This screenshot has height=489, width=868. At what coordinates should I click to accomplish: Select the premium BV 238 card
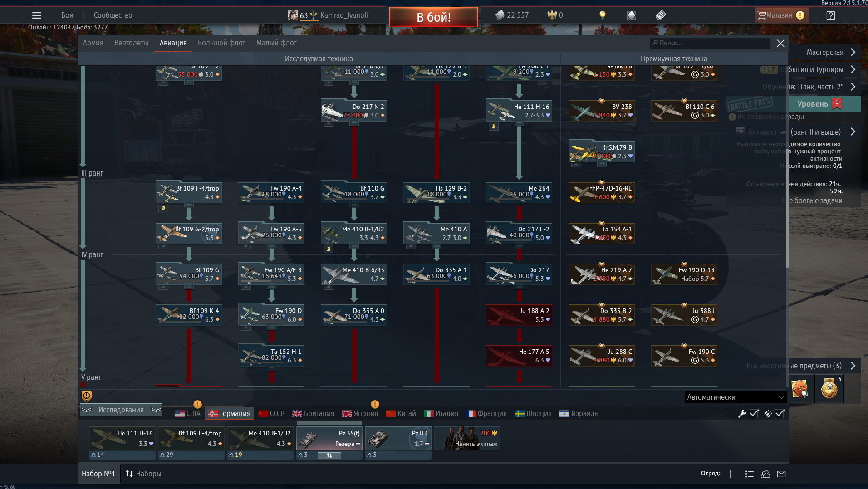click(602, 111)
